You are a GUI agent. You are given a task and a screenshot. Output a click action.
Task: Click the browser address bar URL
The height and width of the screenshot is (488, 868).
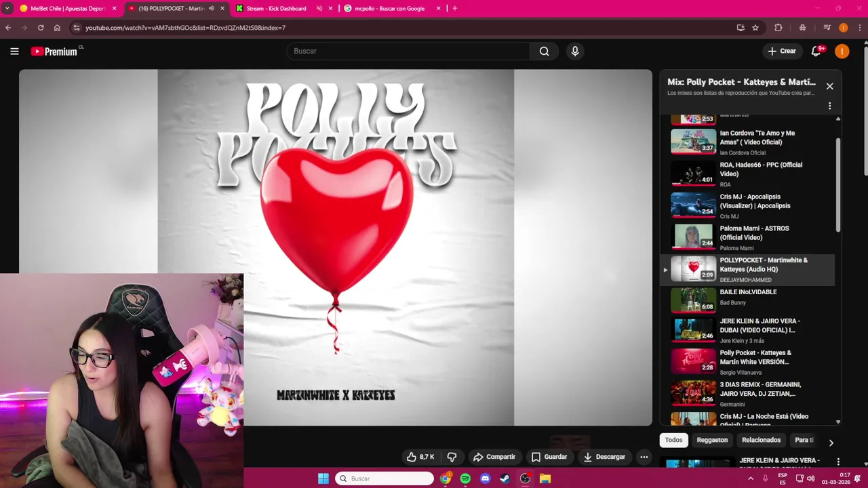click(x=185, y=28)
